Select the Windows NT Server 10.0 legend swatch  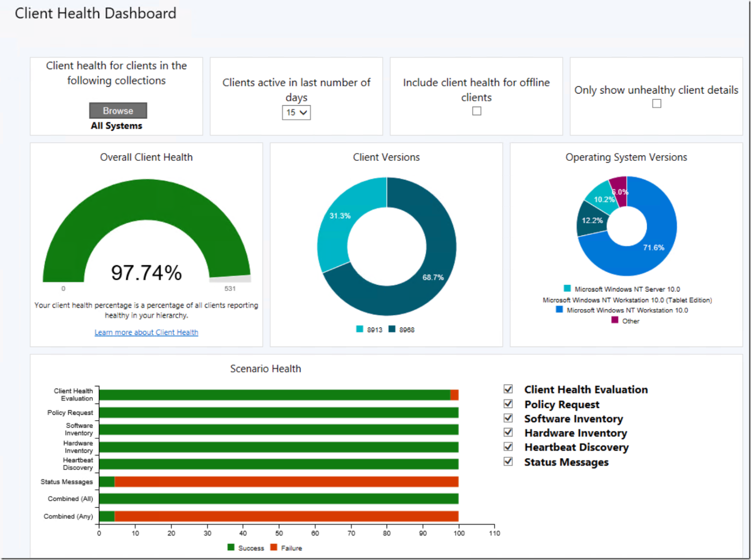click(x=567, y=289)
